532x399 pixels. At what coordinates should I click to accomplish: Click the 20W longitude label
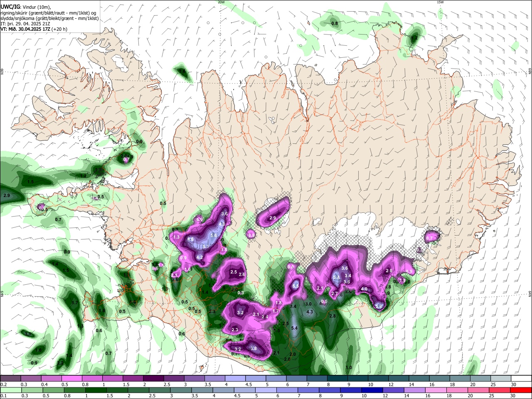221,2
